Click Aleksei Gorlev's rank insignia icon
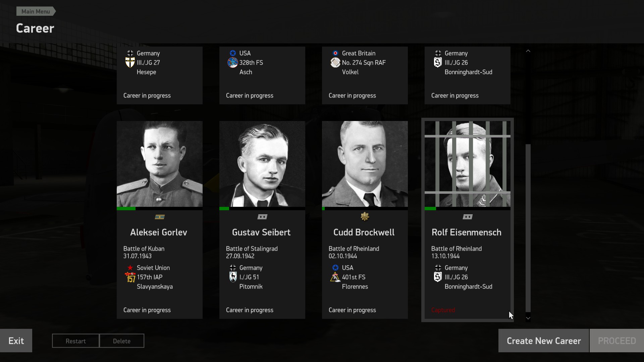Viewport: 644px width, 362px height. 160,217
